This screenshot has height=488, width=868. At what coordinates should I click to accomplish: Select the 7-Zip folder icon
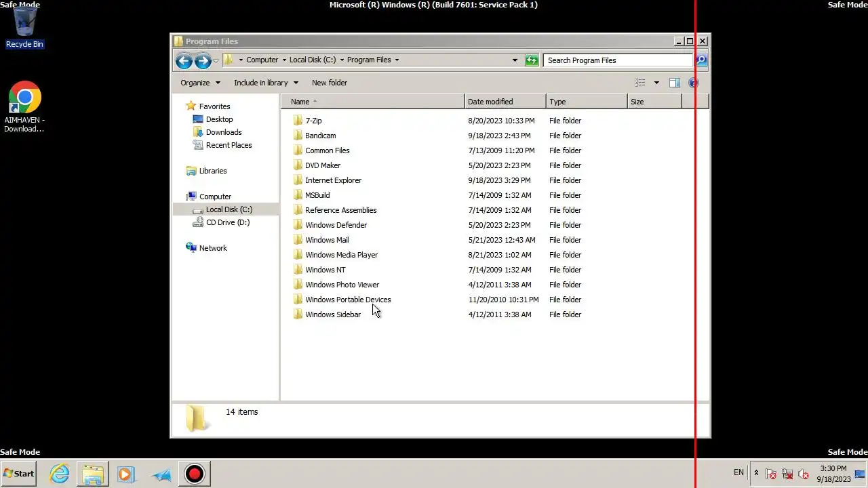click(x=297, y=121)
